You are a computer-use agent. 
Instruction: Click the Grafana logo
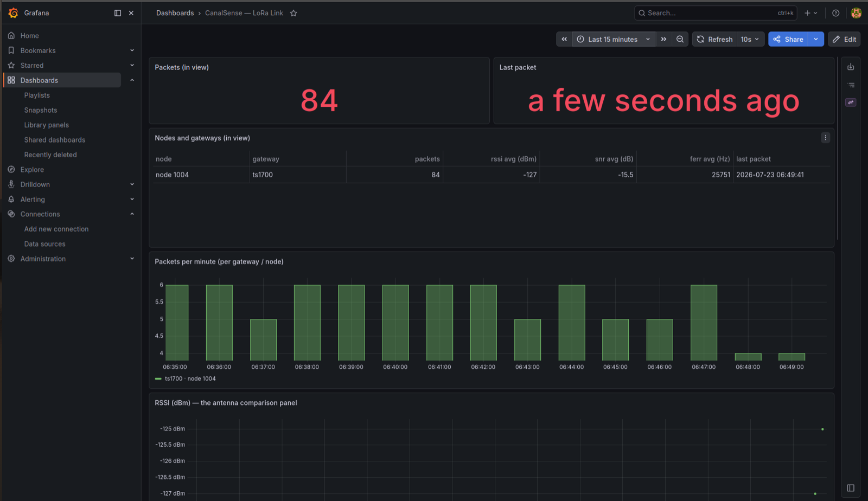coord(13,13)
